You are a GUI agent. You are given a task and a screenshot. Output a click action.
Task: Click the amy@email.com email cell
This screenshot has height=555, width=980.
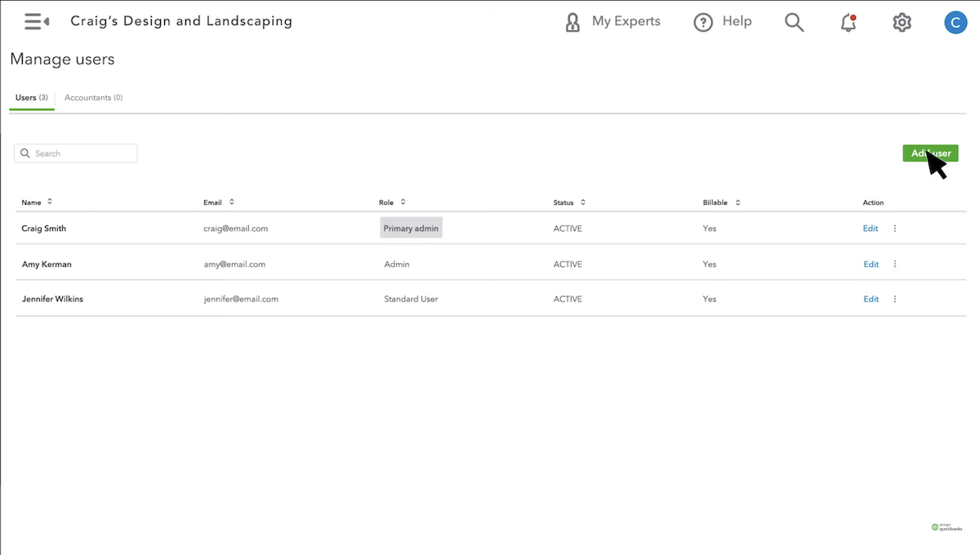coord(234,264)
